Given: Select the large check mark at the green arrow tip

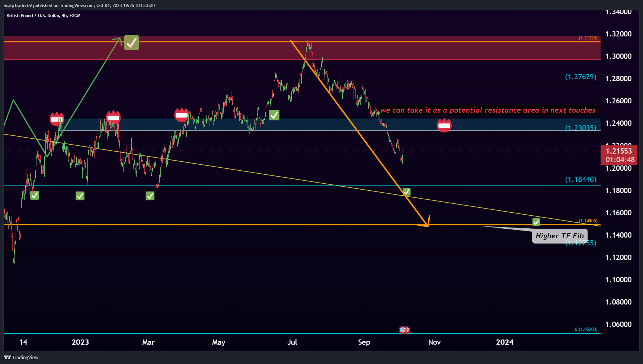Looking at the screenshot, I should (131, 43).
